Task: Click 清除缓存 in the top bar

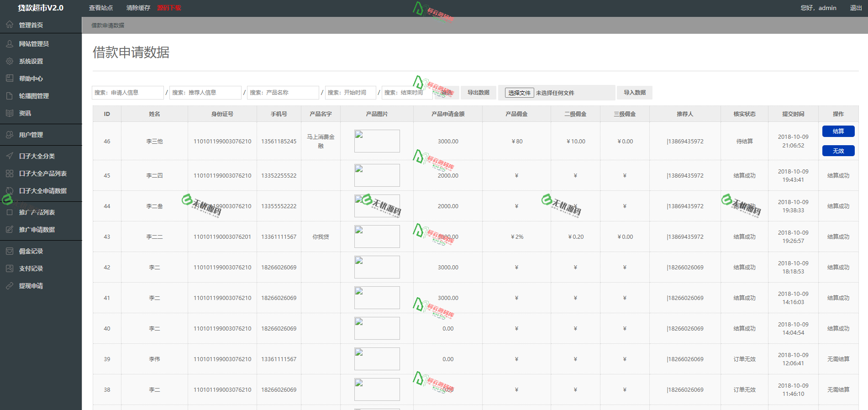Action: (x=138, y=8)
